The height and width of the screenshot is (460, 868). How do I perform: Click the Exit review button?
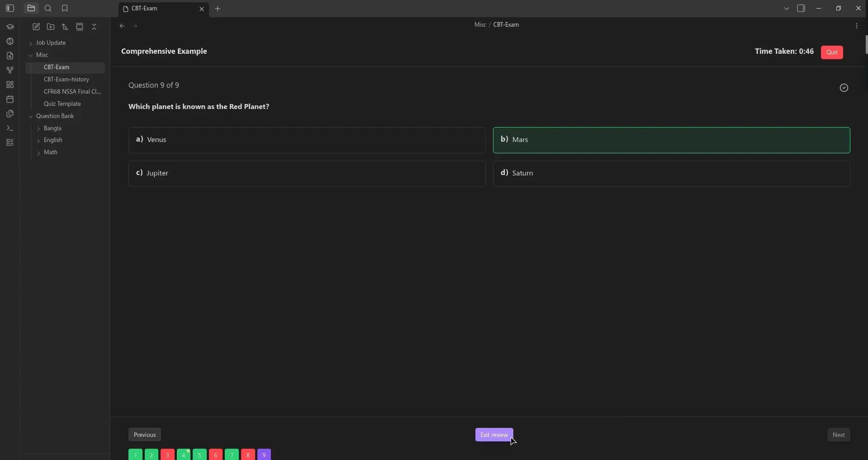pos(494,435)
